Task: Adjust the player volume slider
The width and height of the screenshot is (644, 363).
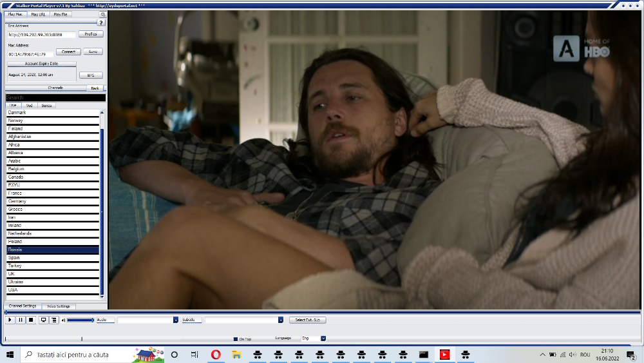Action: 80,320
